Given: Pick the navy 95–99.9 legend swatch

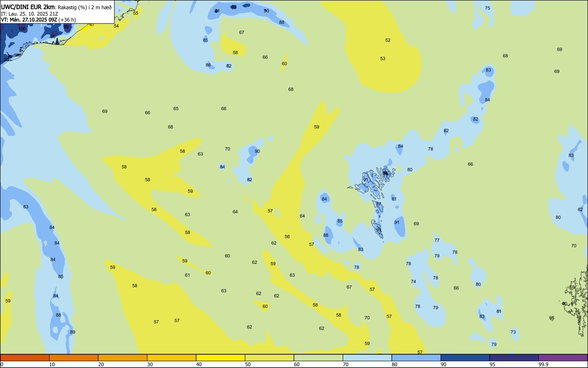Looking at the screenshot, I should pos(514,357).
